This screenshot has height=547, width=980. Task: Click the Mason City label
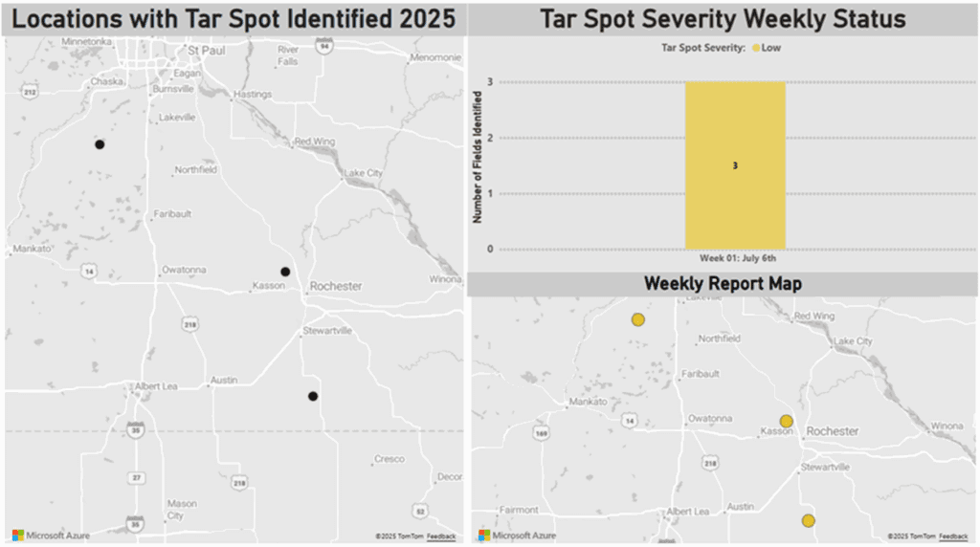[x=181, y=510]
